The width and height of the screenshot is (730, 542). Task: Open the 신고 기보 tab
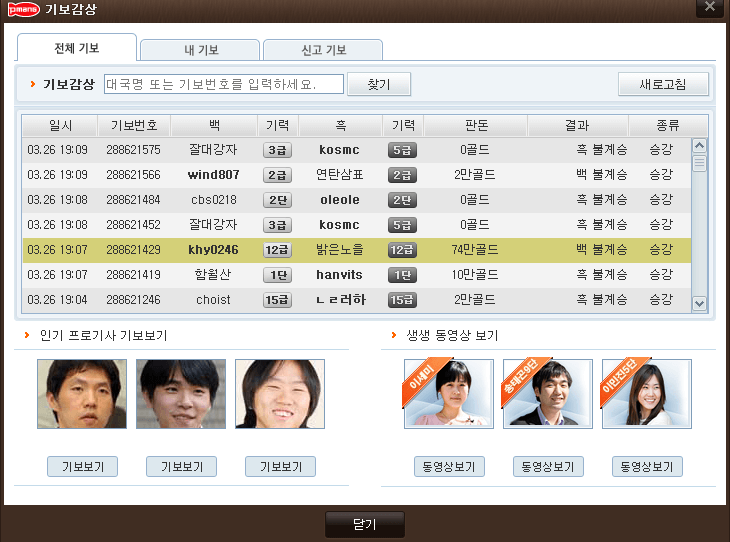pos(323,50)
